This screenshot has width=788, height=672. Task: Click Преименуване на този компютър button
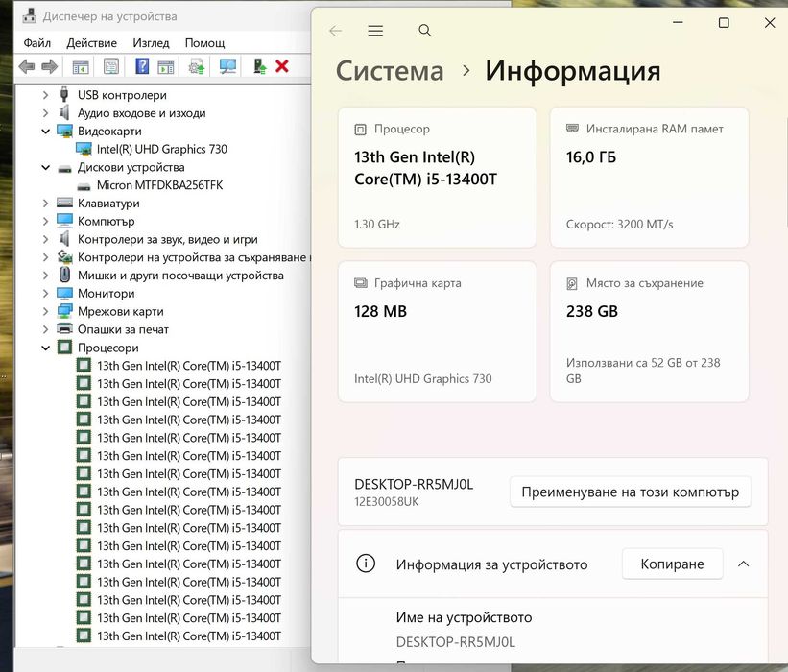(x=631, y=492)
